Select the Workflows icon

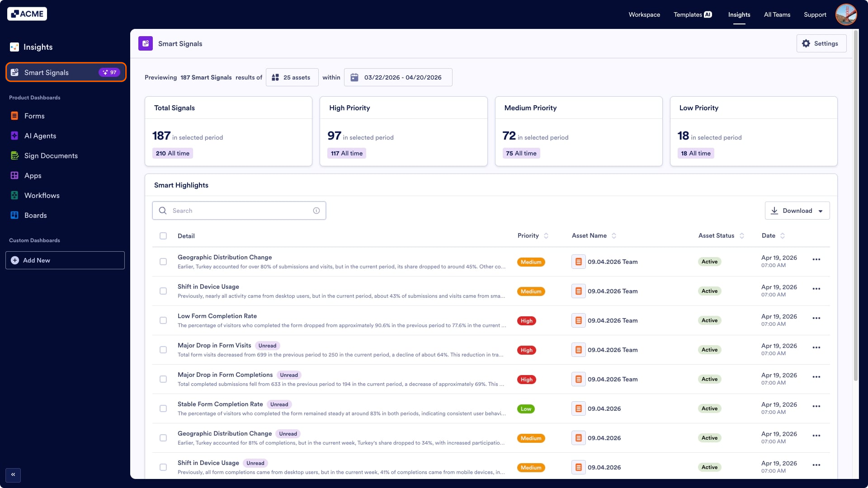click(15, 195)
